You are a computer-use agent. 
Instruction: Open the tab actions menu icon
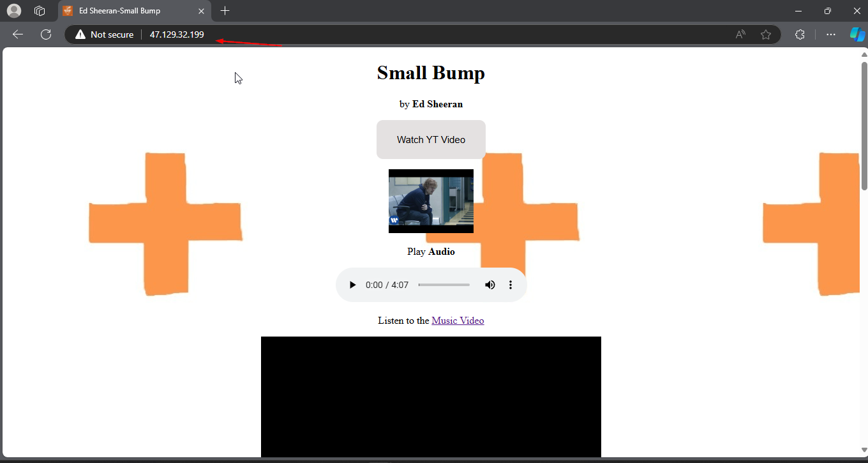click(x=40, y=11)
